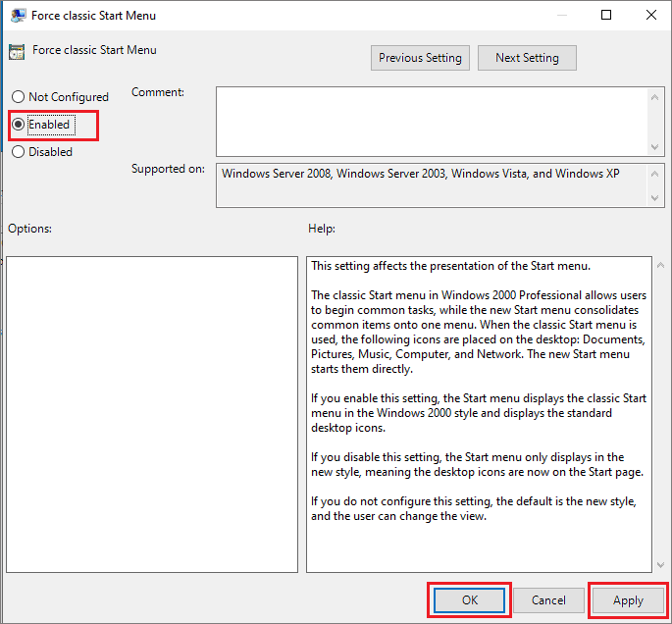
Task: Click the Help pane scroll up arrow
Action: (660, 265)
